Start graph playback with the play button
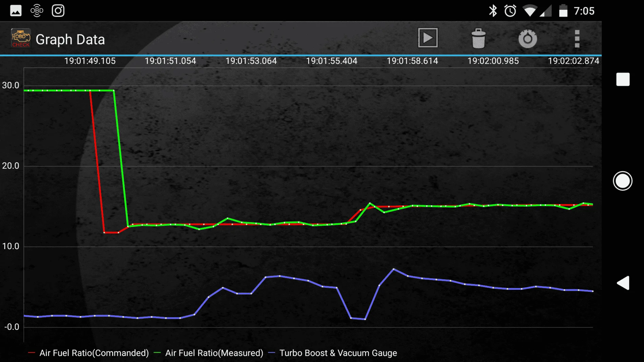This screenshot has height=362, width=644. [x=428, y=38]
